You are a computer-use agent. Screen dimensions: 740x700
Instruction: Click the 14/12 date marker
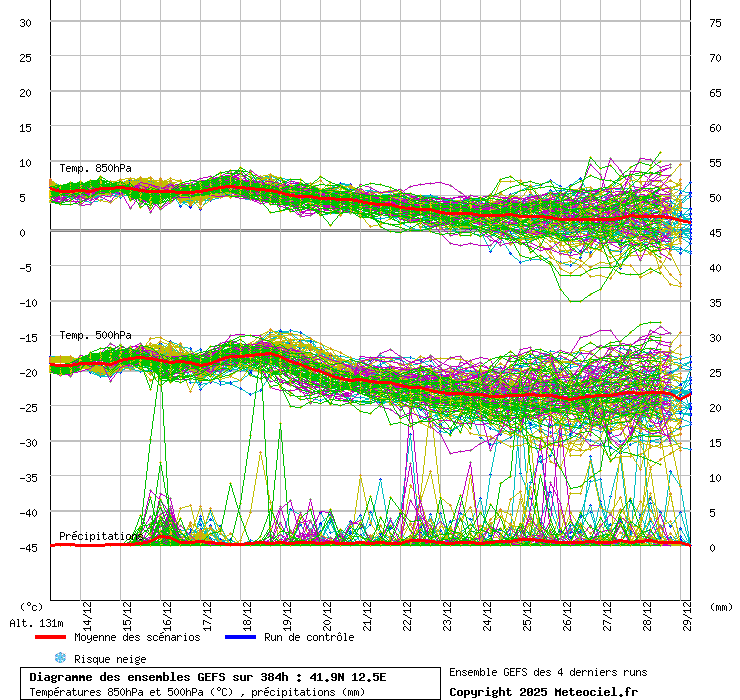[88, 609]
